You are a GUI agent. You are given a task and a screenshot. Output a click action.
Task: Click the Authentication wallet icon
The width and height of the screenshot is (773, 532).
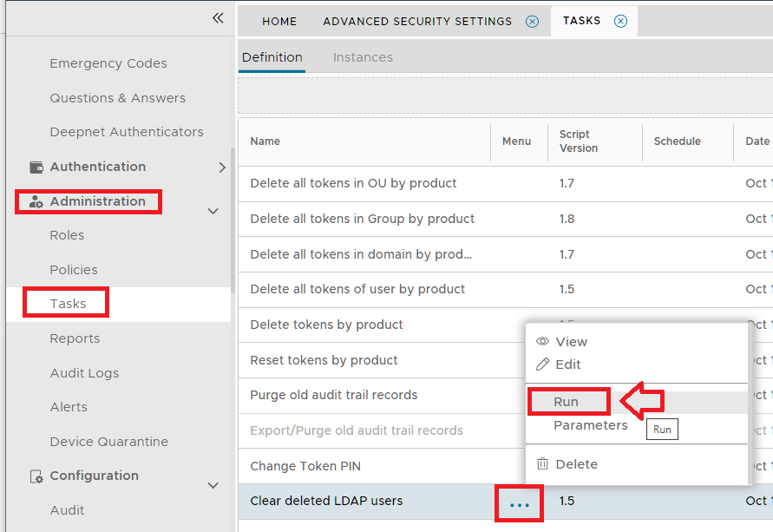pyautogui.click(x=36, y=167)
